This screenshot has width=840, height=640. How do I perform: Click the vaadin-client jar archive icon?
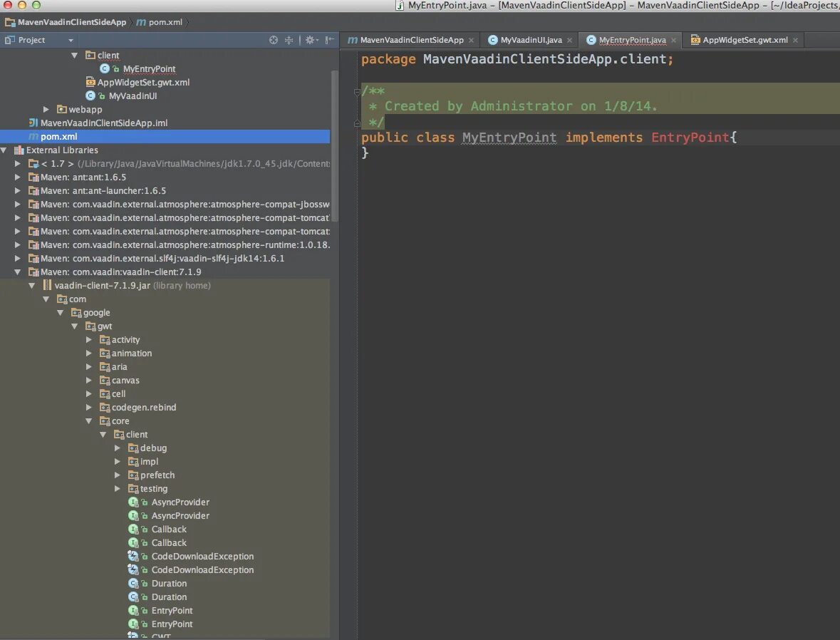coord(47,285)
